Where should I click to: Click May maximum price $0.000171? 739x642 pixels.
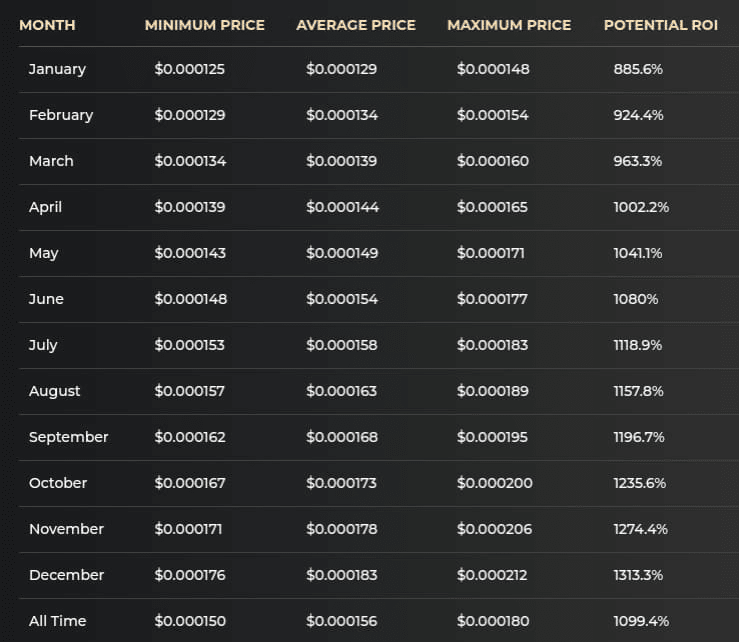click(x=491, y=253)
